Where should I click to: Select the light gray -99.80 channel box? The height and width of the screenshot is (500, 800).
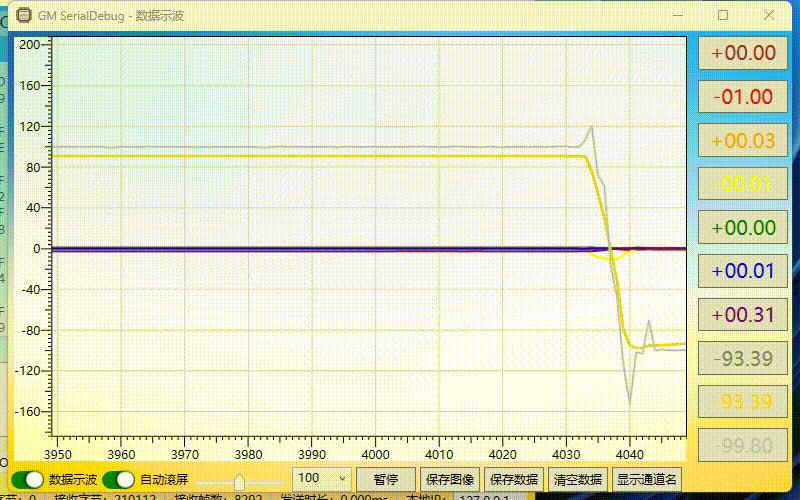click(x=743, y=446)
